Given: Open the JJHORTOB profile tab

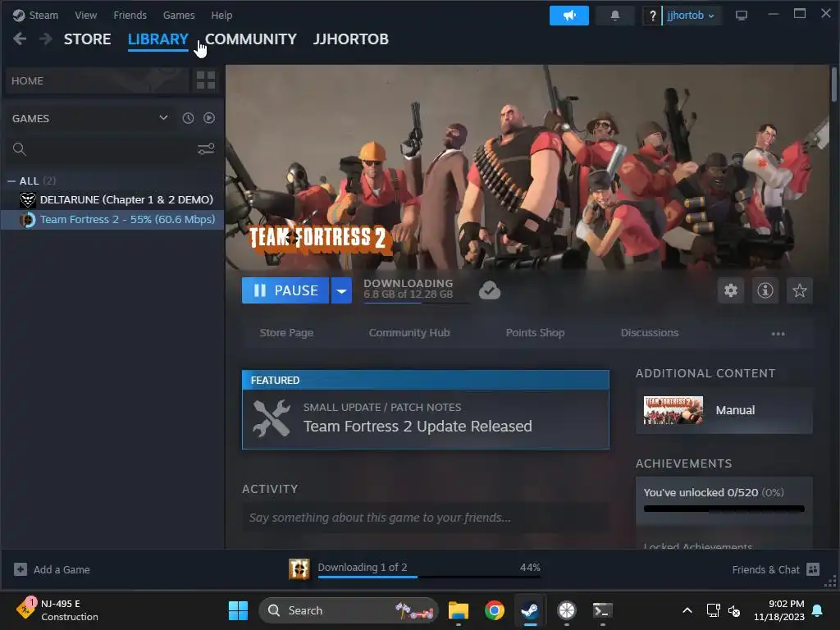Looking at the screenshot, I should 351,39.
